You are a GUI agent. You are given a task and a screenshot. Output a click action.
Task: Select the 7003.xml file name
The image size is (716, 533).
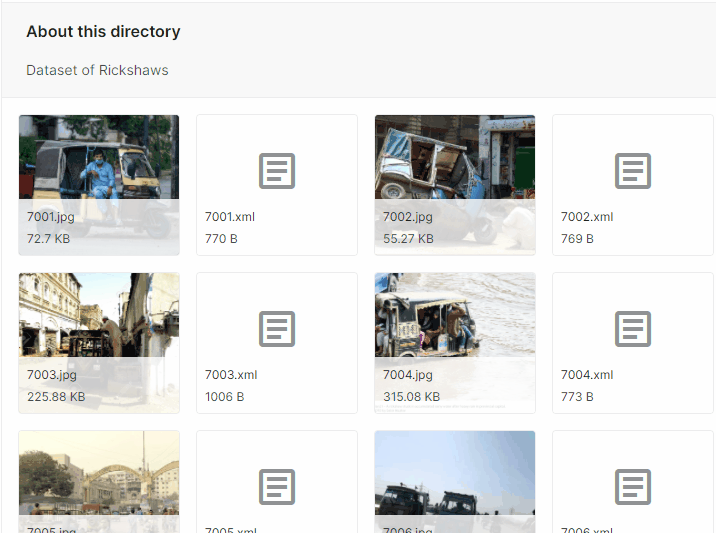[231, 375]
